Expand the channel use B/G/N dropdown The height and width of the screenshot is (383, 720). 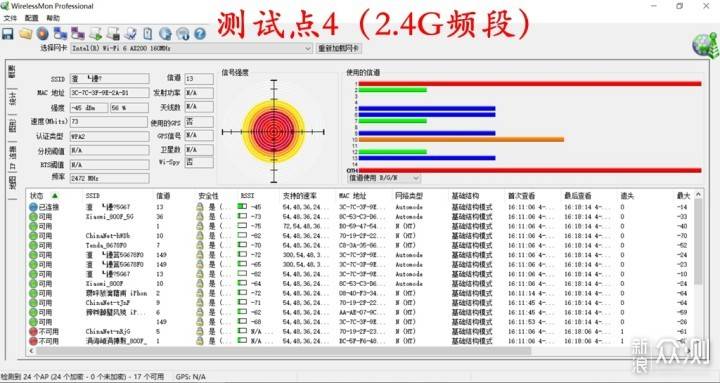click(x=384, y=178)
